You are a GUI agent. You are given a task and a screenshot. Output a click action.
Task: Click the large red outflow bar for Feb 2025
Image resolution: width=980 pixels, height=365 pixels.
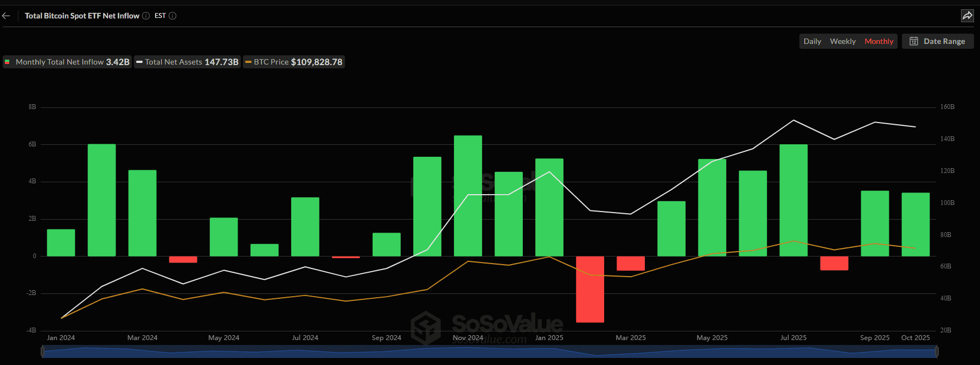[x=590, y=289]
